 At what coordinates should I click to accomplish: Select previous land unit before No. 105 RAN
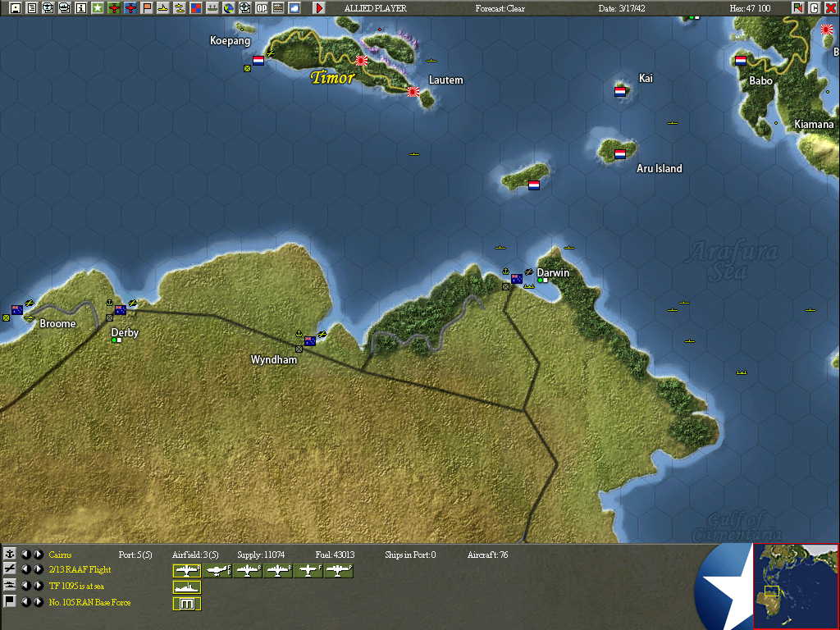[x=25, y=601]
